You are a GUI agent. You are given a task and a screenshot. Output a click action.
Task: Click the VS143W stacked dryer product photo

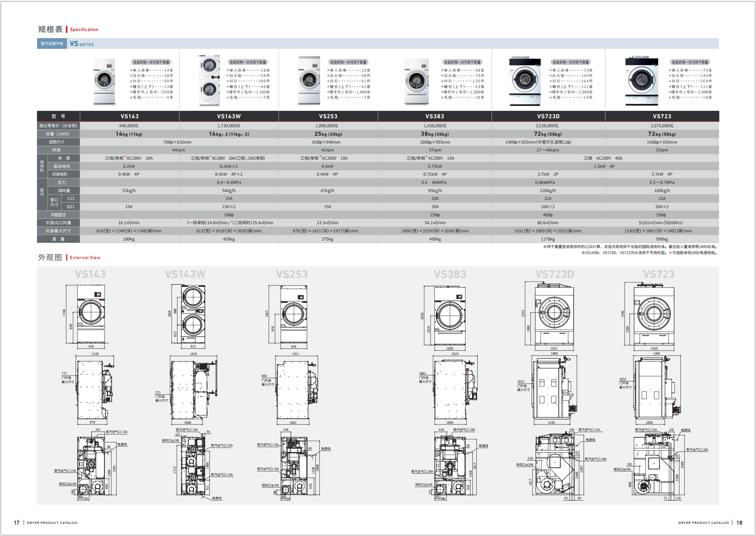pos(209,81)
